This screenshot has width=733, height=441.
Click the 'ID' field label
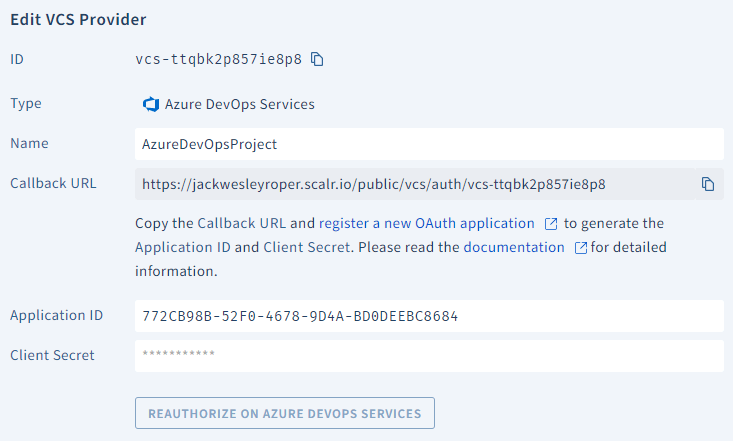pos(17,59)
